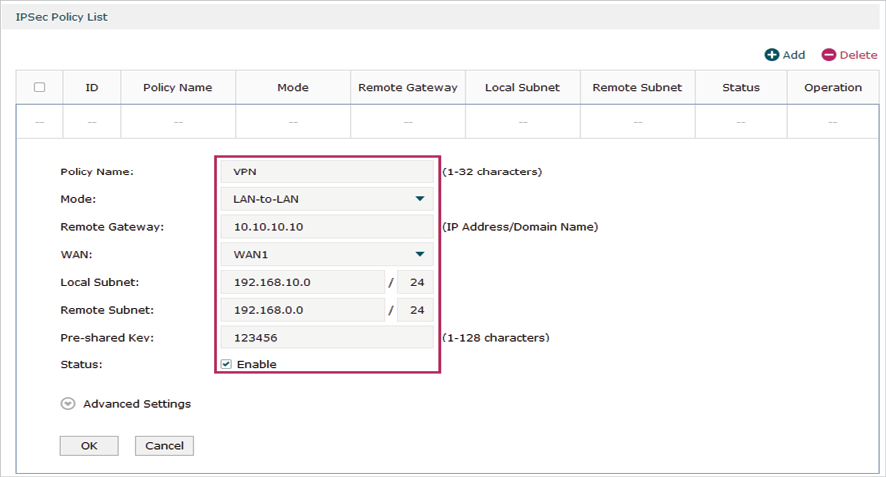Viewport: 886px width, 477px height.
Task: Click the Status column header
Action: click(741, 87)
